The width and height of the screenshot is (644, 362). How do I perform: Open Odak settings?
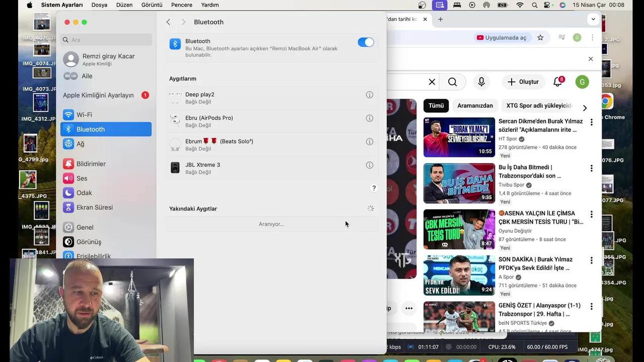tap(106, 193)
